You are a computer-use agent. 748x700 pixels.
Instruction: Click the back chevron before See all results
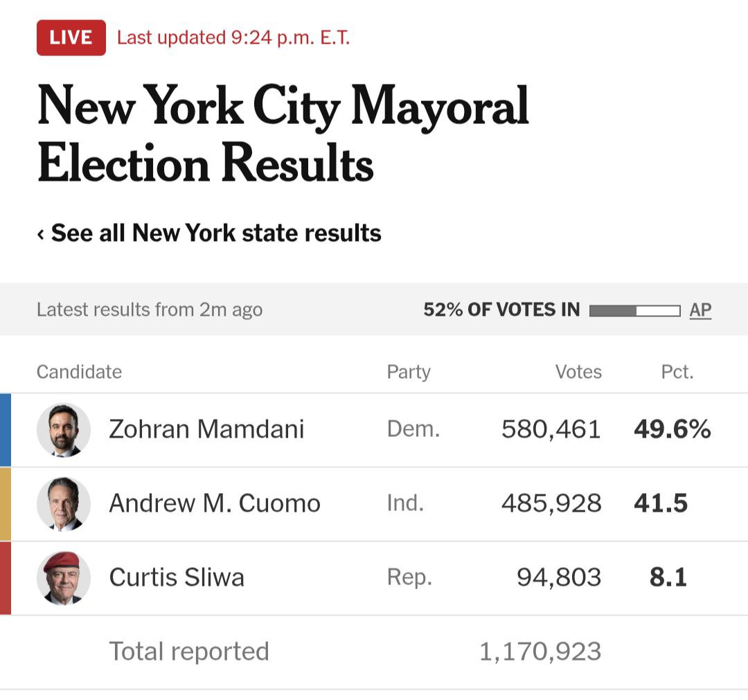(x=41, y=234)
